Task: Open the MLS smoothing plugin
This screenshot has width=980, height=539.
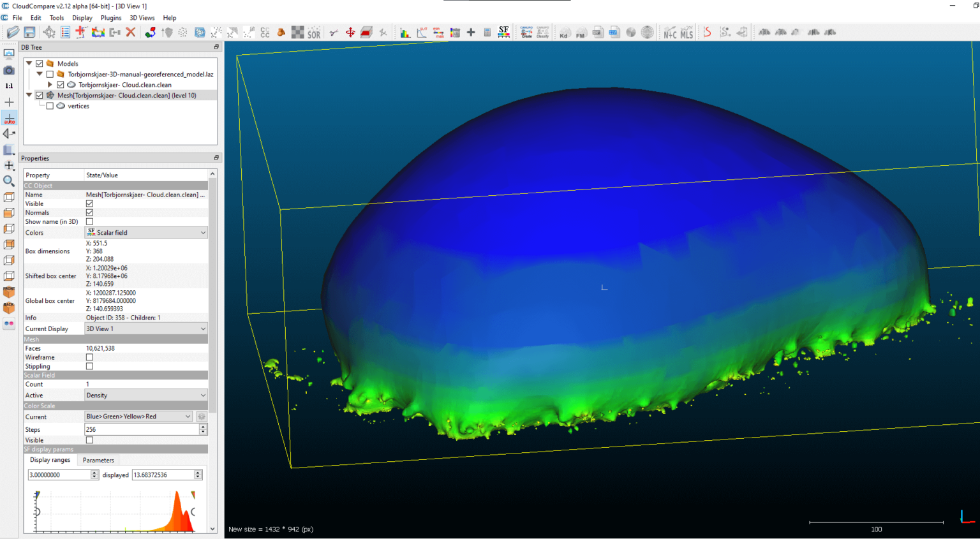Action: (x=687, y=32)
